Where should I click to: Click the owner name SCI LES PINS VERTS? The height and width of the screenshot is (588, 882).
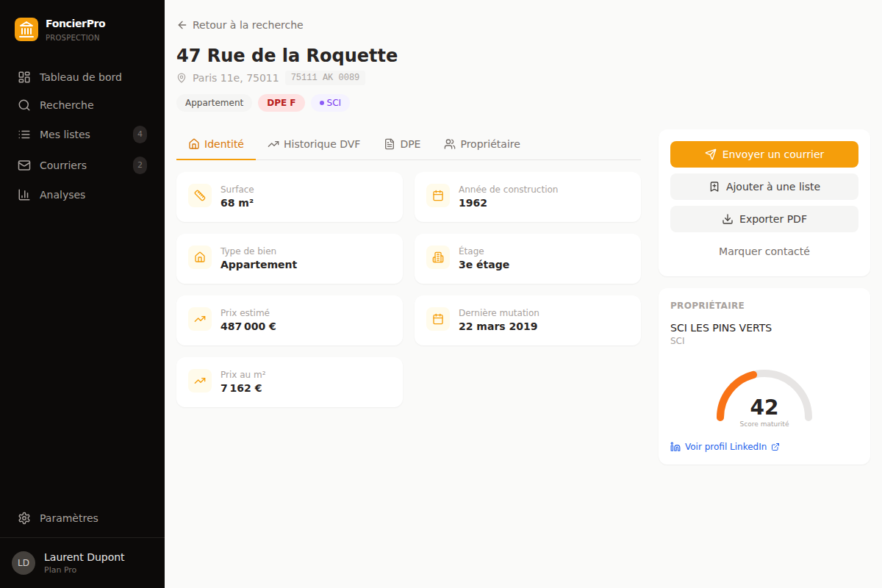[x=721, y=328]
